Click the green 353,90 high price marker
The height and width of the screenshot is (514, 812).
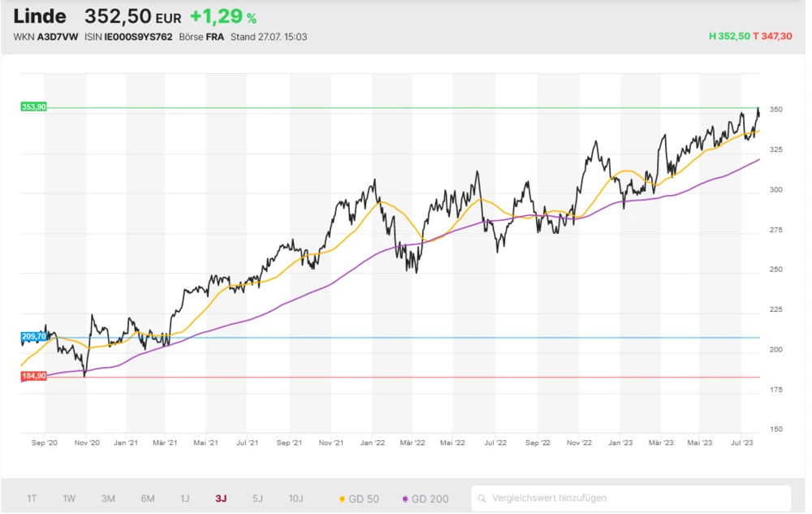click(x=33, y=107)
